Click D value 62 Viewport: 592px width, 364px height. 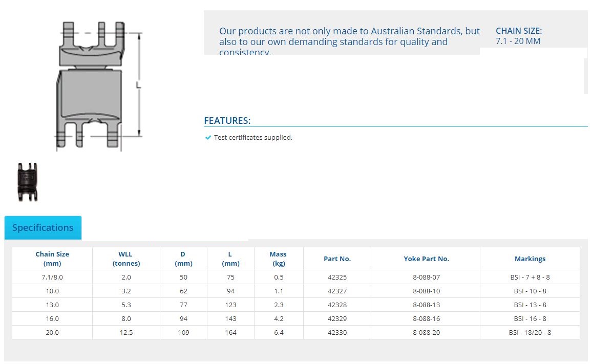[x=183, y=291]
